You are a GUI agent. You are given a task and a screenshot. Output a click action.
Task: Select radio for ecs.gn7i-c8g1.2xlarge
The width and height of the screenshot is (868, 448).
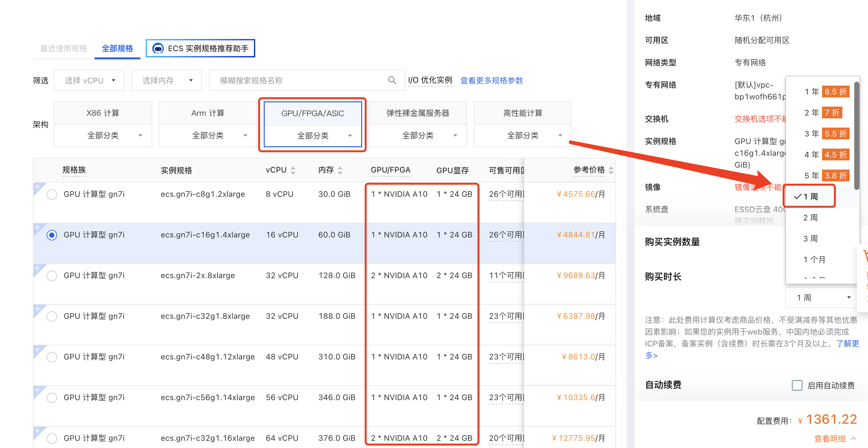[52, 194]
